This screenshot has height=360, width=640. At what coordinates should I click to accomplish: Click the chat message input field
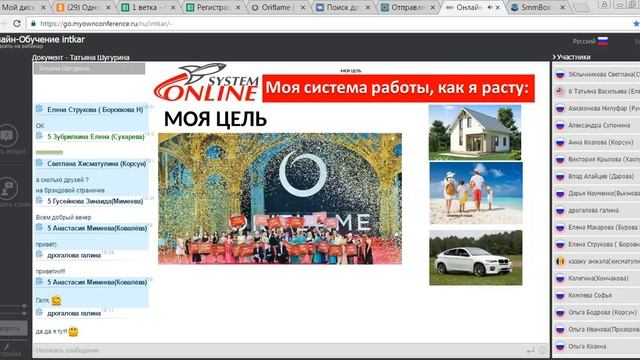(278, 350)
